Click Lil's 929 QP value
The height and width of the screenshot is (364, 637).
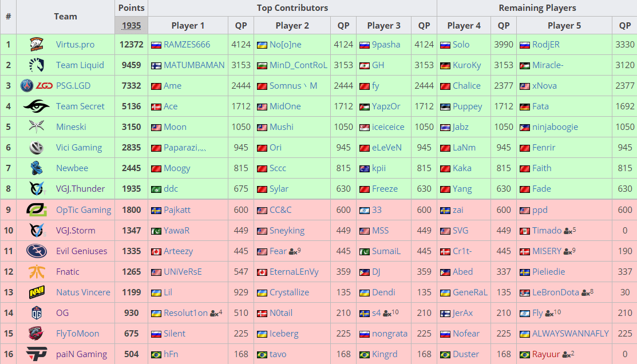[241, 292]
